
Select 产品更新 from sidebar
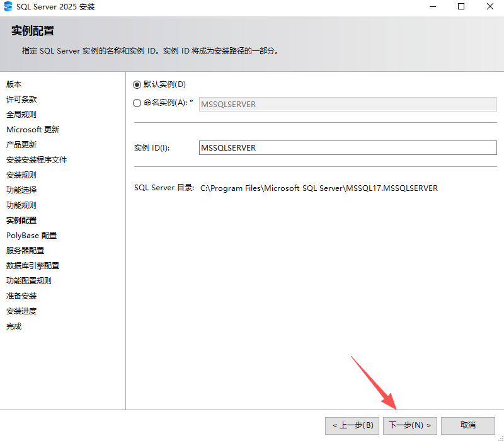click(x=21, y=144)
